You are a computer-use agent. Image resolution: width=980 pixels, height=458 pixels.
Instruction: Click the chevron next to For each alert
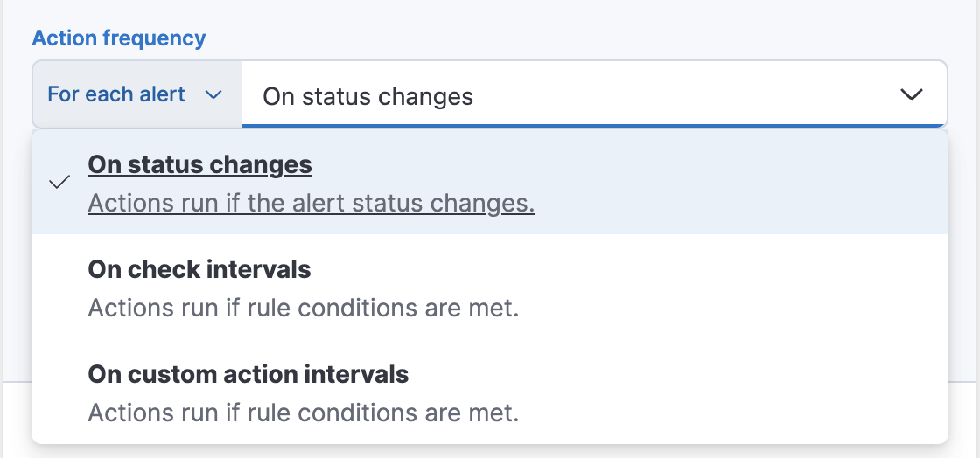pos(213,94)
